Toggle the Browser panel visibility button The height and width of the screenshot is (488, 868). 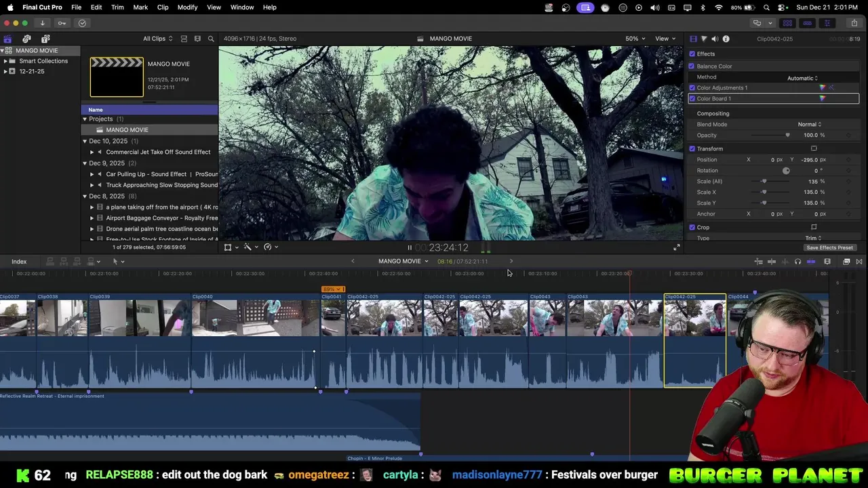(x=787, y=23)
